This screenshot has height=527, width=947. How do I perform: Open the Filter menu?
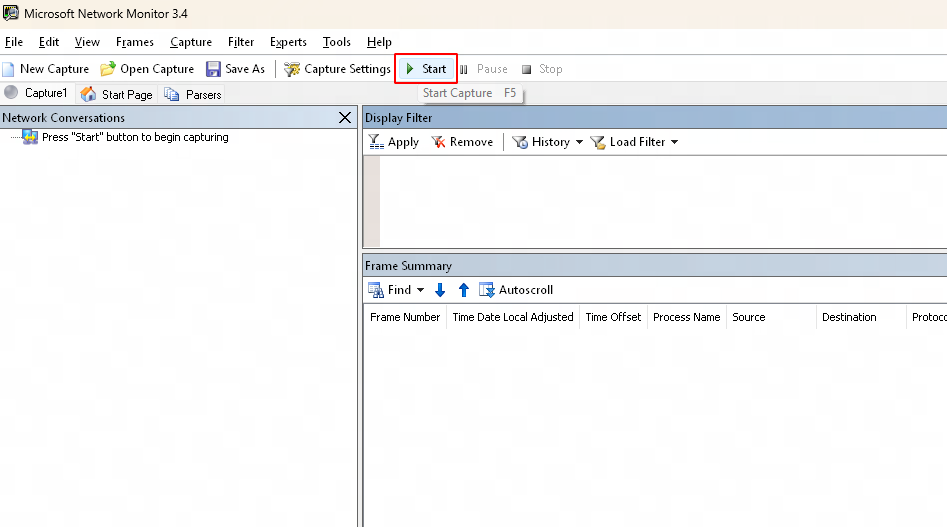241,42
